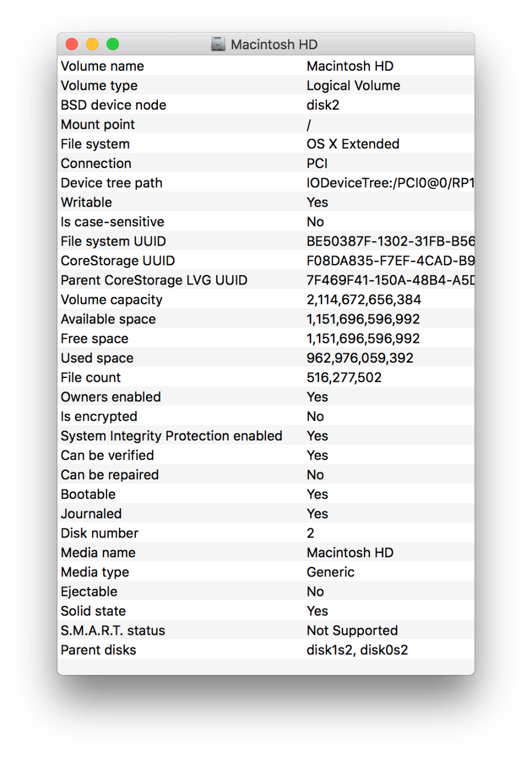Select the Device tree path value

coord(390,183)
